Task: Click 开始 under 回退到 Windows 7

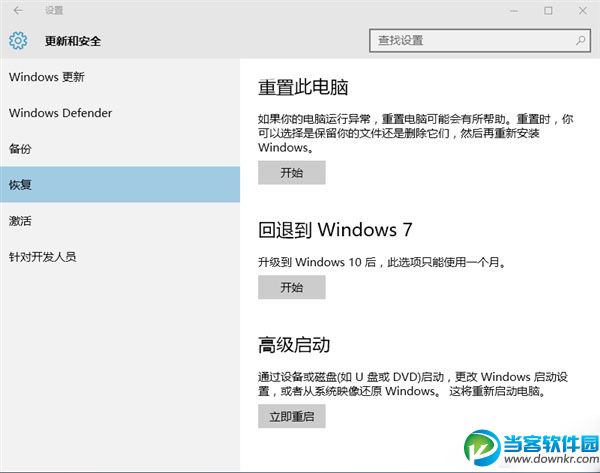Action: point(292,287)
